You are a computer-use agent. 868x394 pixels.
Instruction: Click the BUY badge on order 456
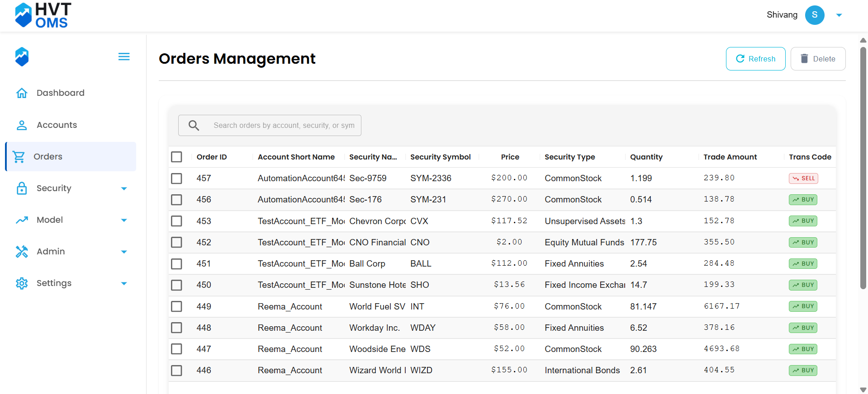803,200
